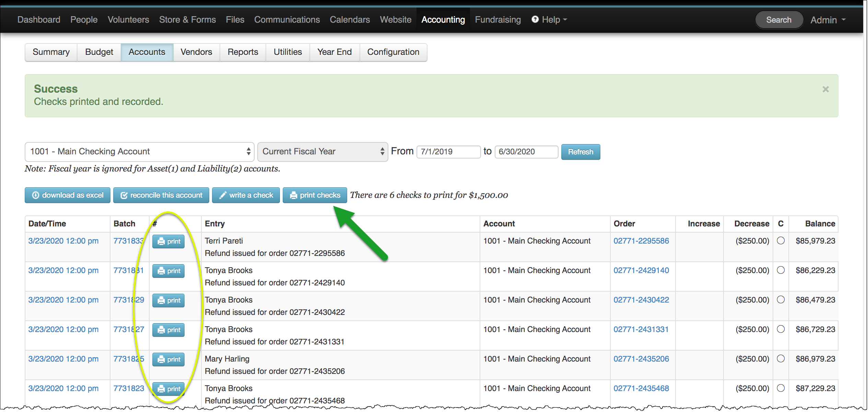Viewport: 868px width, 412px height.
Task: Click the From date field 7/1/2019
Action: point(448,152)
